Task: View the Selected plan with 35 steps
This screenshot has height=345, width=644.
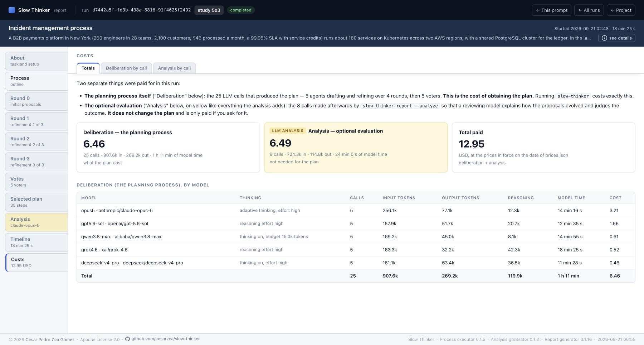Action: [36, 202]
